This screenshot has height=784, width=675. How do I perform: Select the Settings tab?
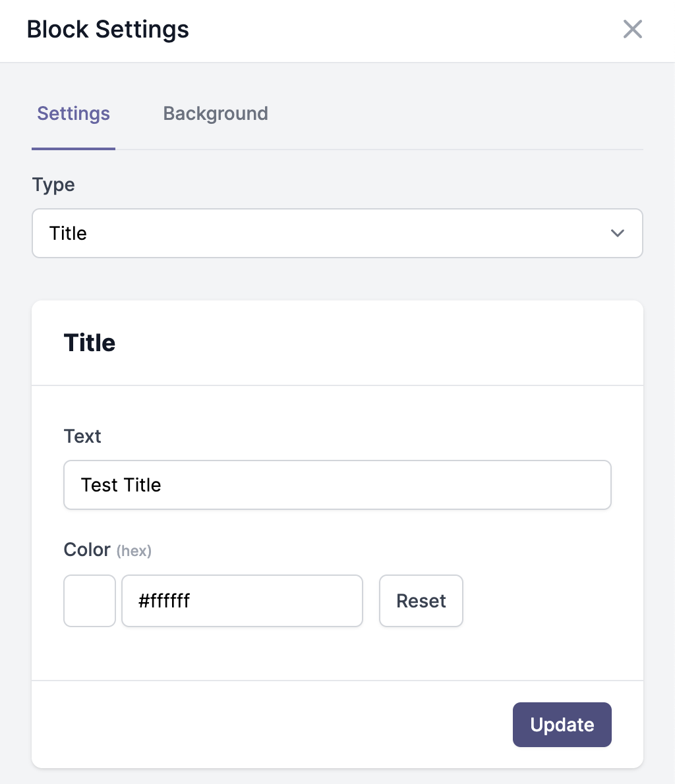coord(74,113)
